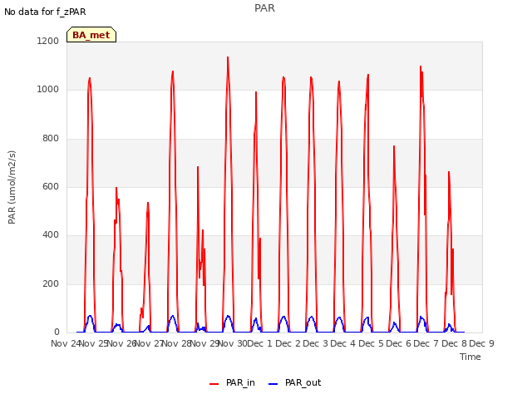Click the 200 y-axis tick label
The height and width of the screenshot is (399, 532).
click(x=51, y=283)
